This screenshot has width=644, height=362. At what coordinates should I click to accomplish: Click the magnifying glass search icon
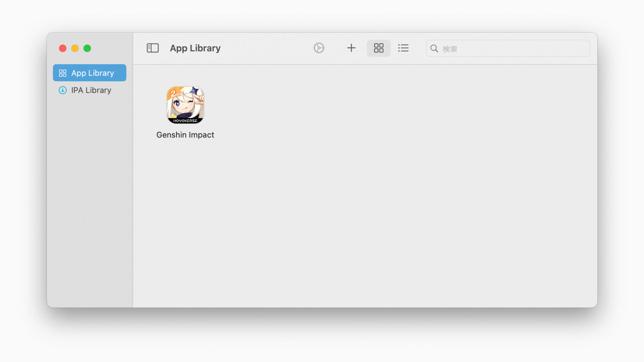point(434,49)
